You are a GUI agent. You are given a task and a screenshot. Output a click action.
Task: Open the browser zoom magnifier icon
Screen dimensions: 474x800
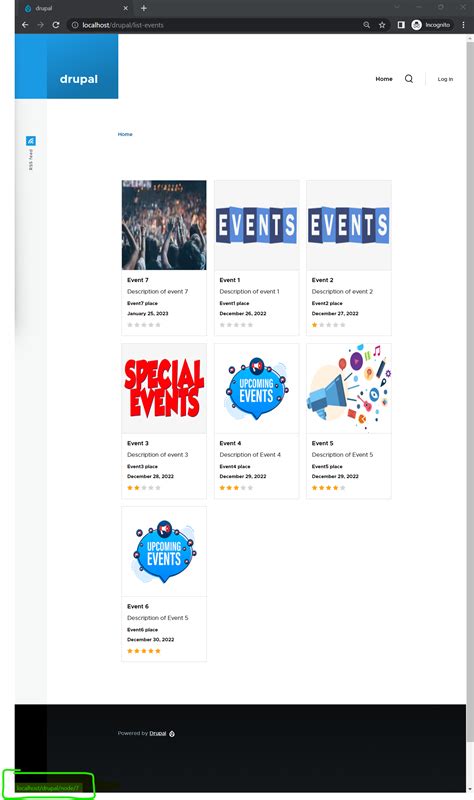pyautogui.click(x=366, y=24)
